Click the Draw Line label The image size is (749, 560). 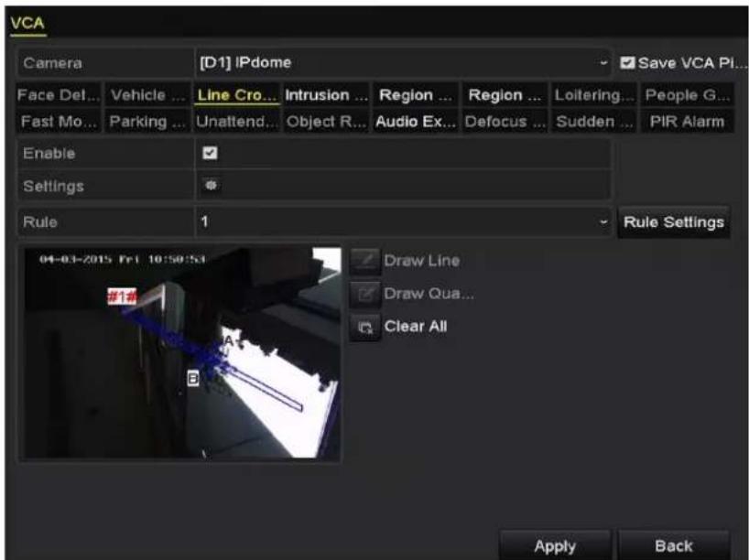click(422, 261)
